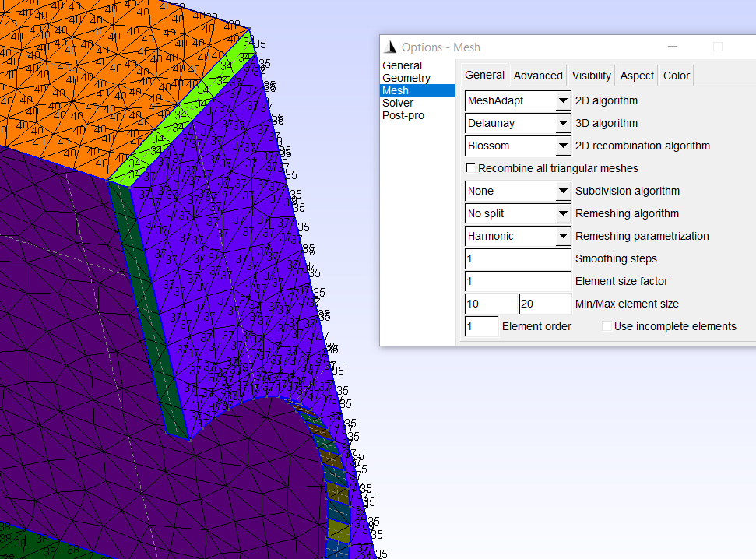Toggle Use incomplete elements checkbox
The image size is (756, 559).
pos(607,326)
